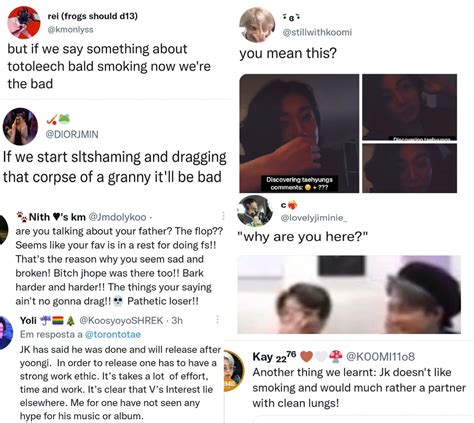Open three-dot menu on Yoli's tweet
474x423 pixels.
(x=217, y=319)
